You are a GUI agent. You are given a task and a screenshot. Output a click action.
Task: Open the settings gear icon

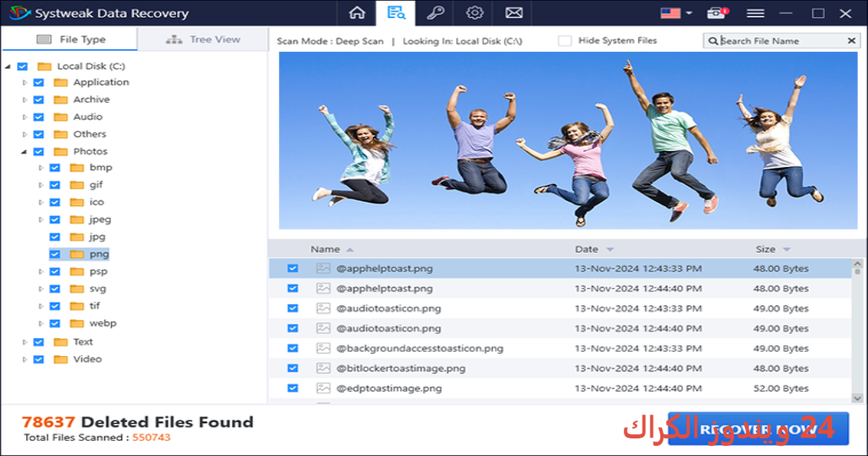coord(475,13)
